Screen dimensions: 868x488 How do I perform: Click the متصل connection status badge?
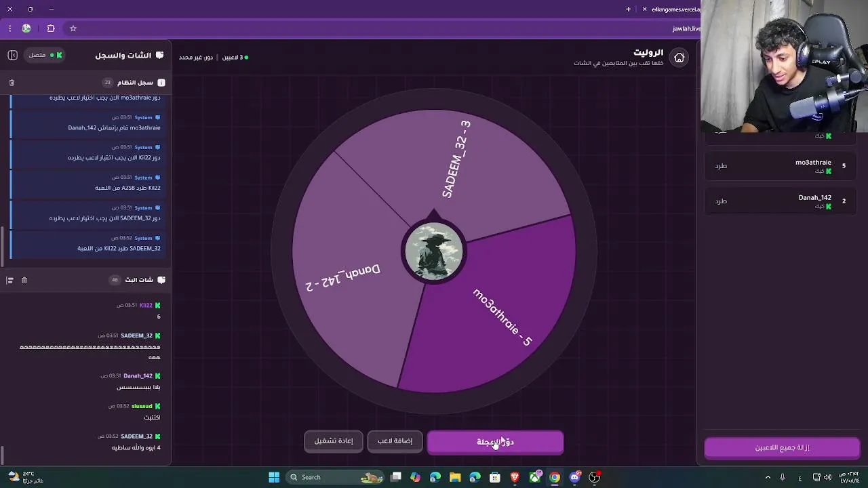pyautogui.click(x=45, y=55)
